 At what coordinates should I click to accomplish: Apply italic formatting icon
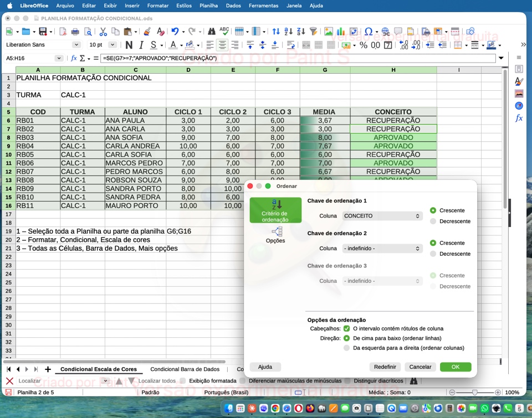tap(141, 45)
